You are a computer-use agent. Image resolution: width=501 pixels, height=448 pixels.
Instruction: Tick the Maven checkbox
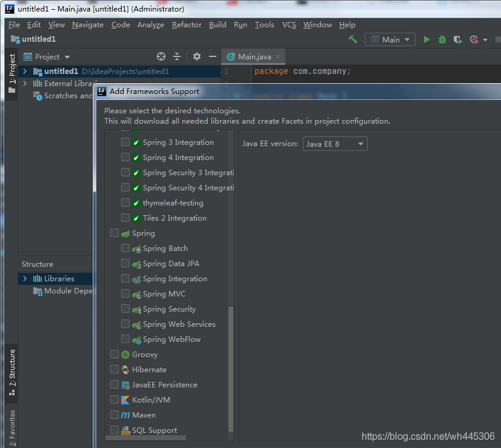coord(114,415)
